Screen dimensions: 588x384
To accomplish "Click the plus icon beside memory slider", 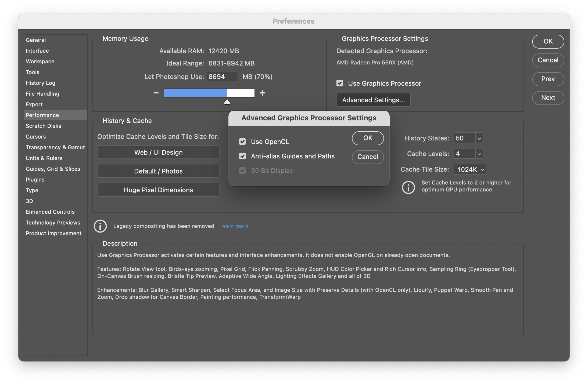I will pos(263,93).
